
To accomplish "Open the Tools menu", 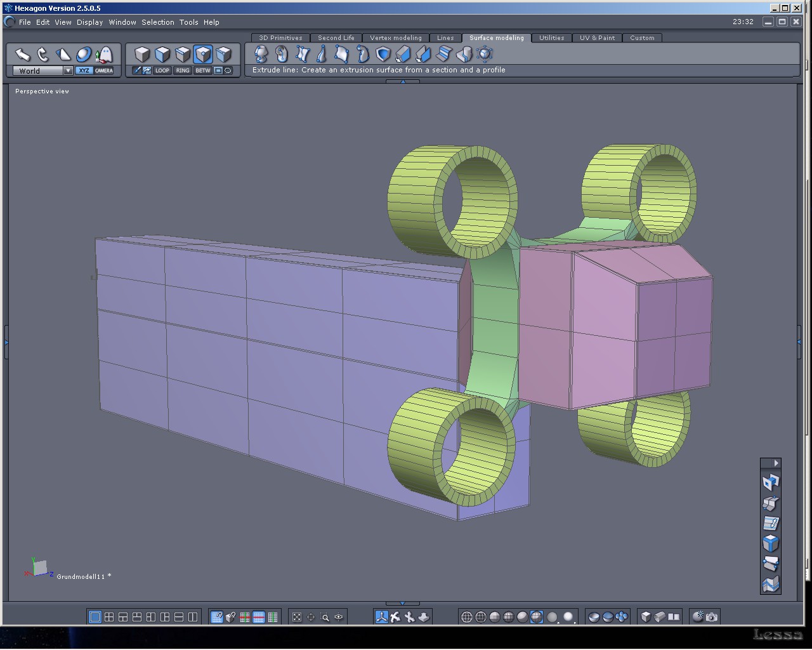I will coord(188,22).
